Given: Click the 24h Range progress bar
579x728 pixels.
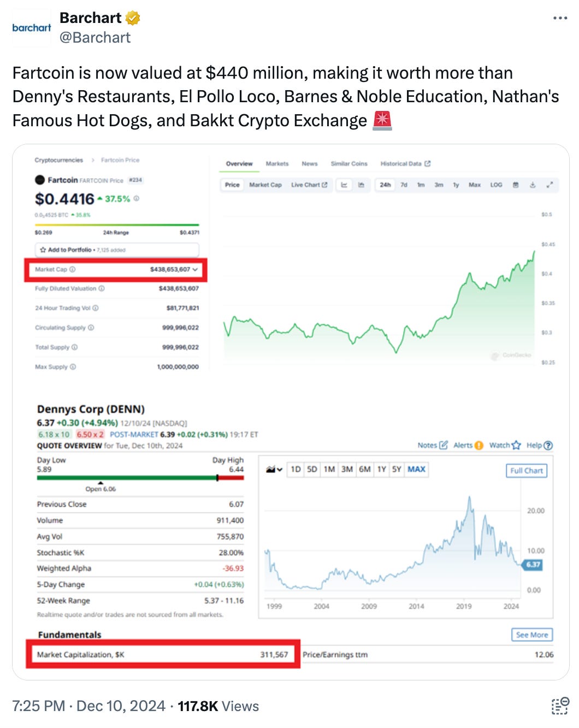Looking at the screenshot, I should click(x=117, y=225).
